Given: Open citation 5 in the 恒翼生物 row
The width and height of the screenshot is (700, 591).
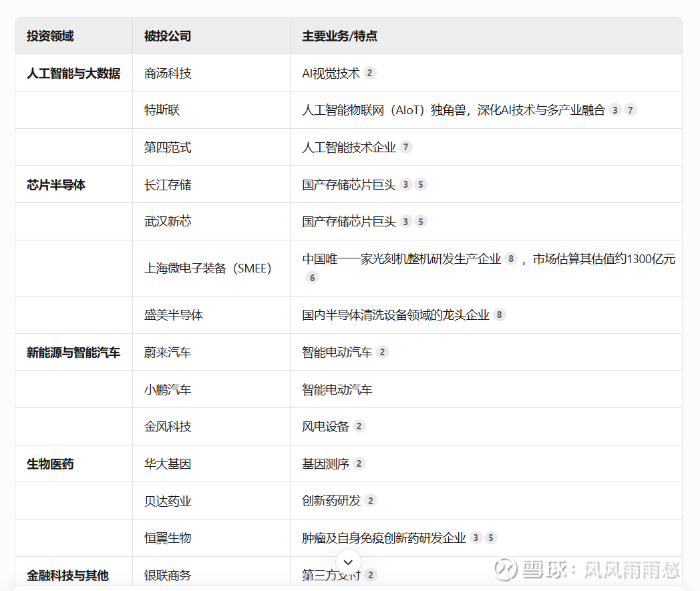Looking at the screenshot, I should pyautogui.click(x=491, y=538).
